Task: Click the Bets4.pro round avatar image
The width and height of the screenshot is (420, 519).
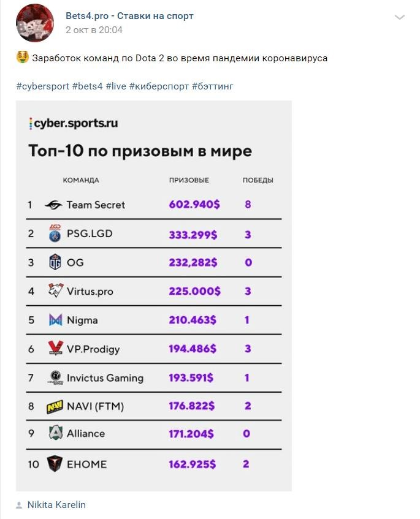Action: click(x=35, y=23)
